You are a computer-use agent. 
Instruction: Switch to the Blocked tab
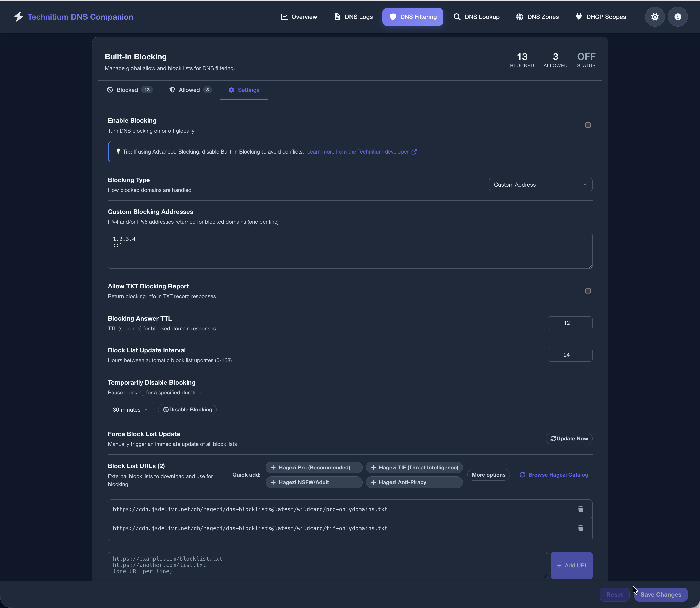coord(129,90)
